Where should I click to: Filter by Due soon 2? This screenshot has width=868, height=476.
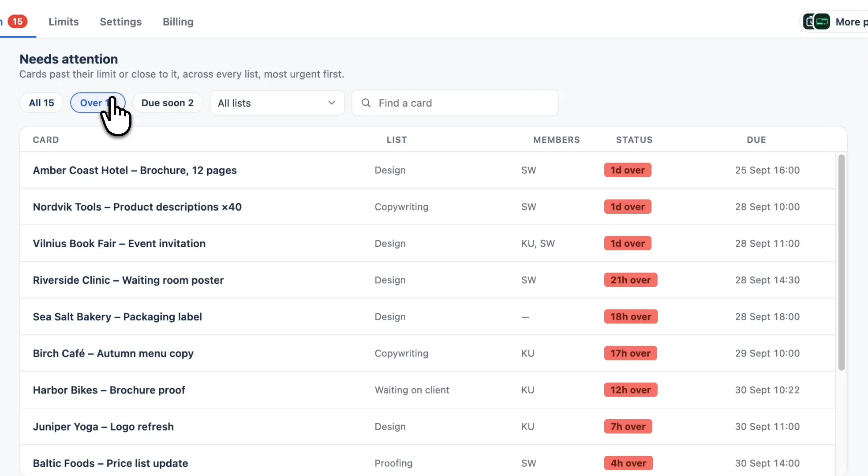click(x=168, y=103)
